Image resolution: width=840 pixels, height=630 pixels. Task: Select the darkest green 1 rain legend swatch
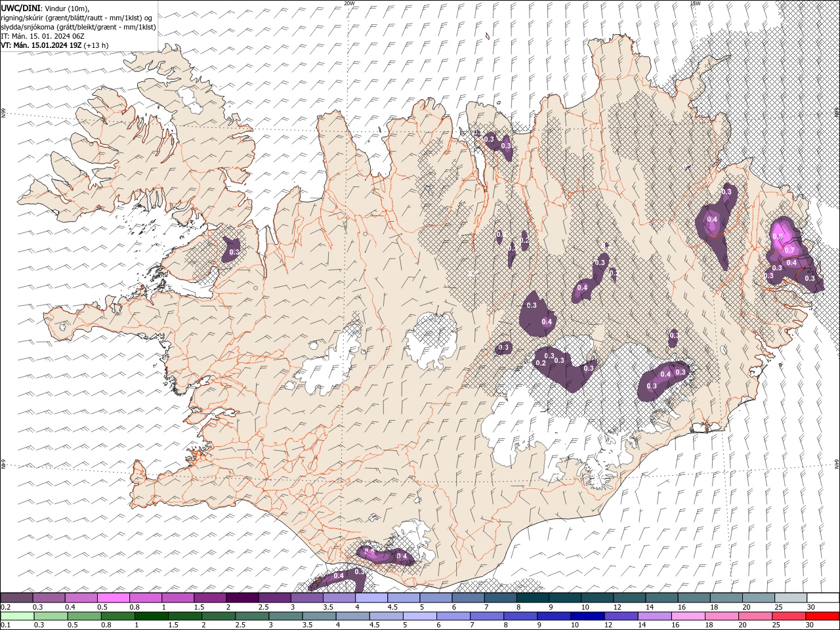(x=151, y=616)
